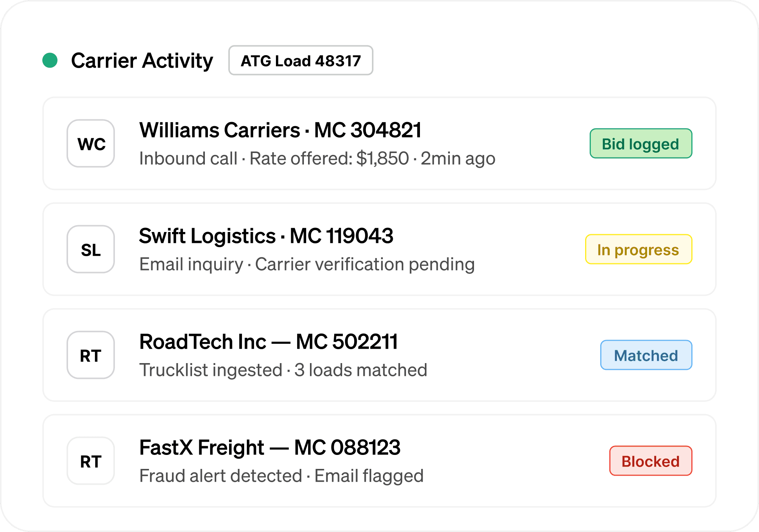Click the blue Matched status badge

(646, 355)
